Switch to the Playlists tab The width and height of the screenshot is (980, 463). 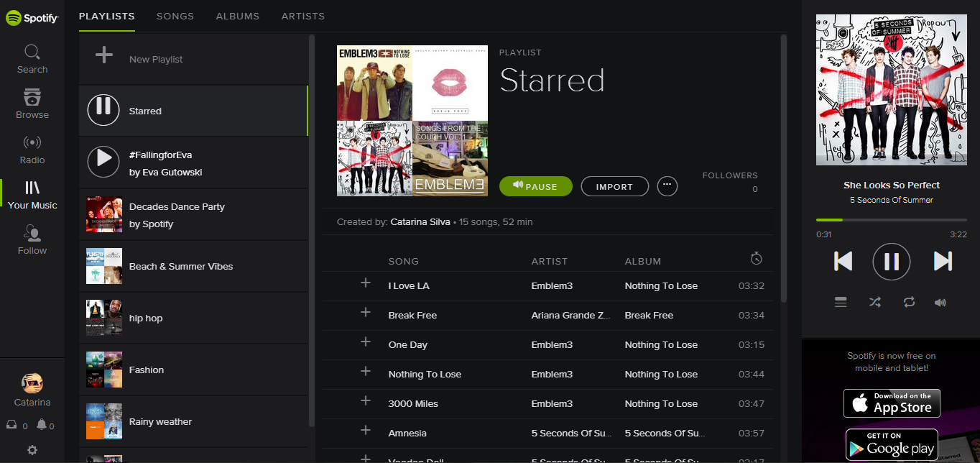pyautogui.click(x=107, y=16)
